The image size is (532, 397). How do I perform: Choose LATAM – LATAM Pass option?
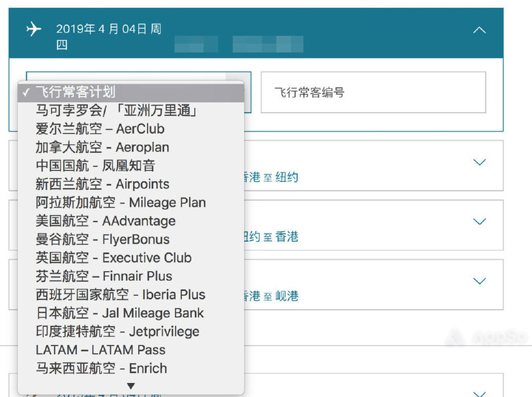coord(131,350)
